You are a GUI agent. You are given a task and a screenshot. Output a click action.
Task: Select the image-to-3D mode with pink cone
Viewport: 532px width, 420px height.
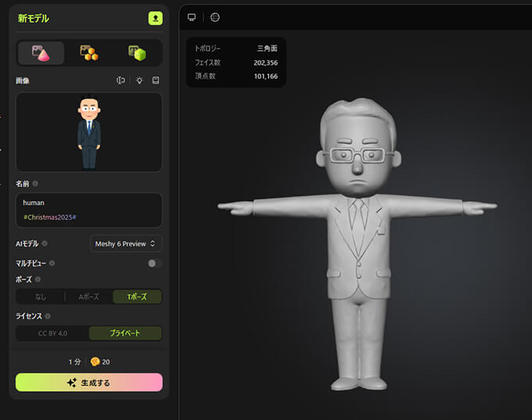41,53
